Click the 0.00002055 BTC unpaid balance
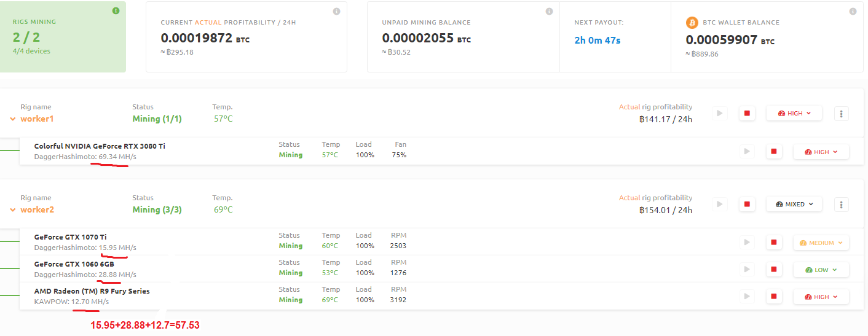This screenshot has width=868, height=336. (x=426, y=39)
